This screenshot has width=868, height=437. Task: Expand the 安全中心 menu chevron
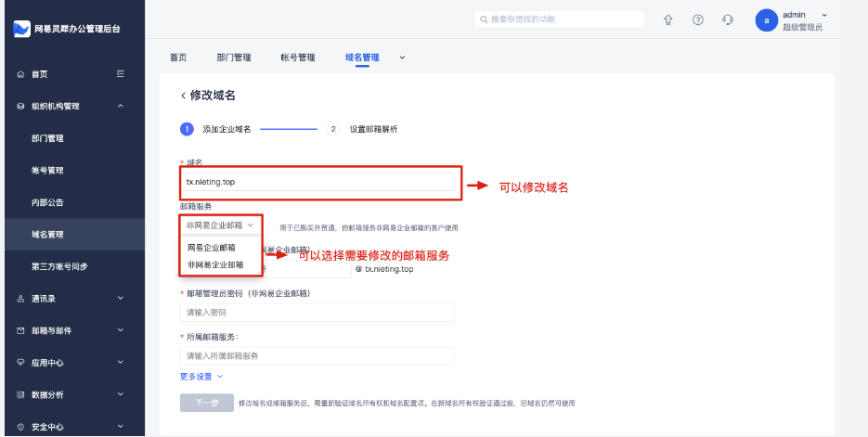click(121, 427)
